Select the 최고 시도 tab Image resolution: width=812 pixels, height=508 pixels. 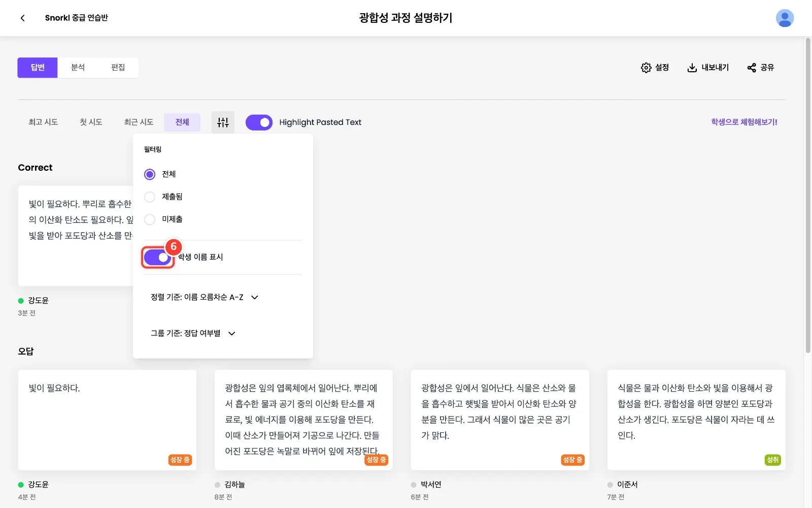coord(43,122)
